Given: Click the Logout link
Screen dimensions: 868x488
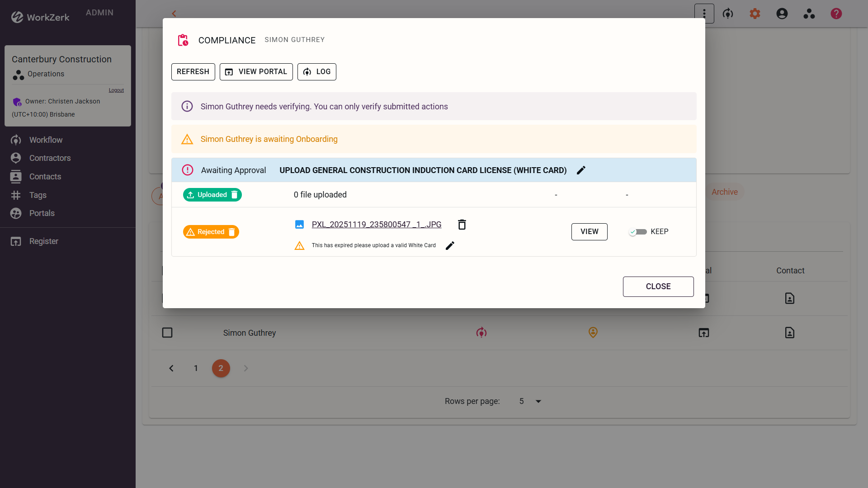Looking at the screenshot, I should [x=116, y=90].
